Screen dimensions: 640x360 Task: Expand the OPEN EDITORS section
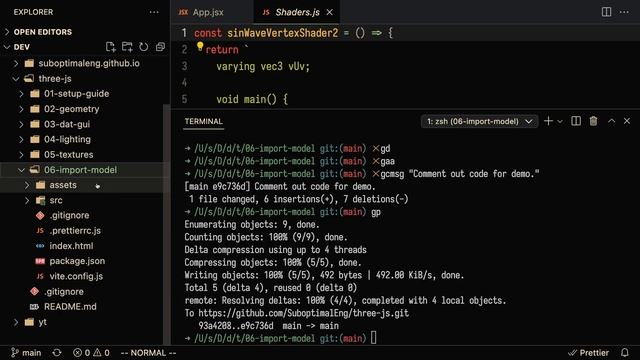click(43, 32)
